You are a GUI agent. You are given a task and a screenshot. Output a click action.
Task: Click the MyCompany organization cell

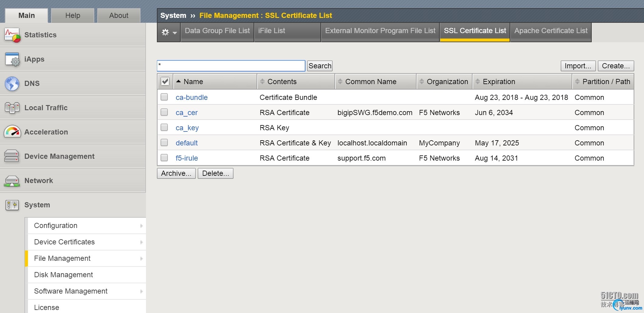coord(439,143)
